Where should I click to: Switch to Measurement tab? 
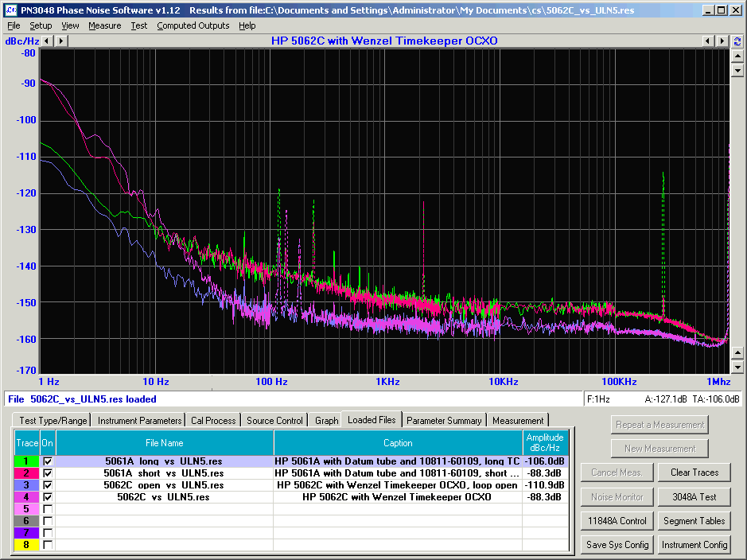point(518,421)
